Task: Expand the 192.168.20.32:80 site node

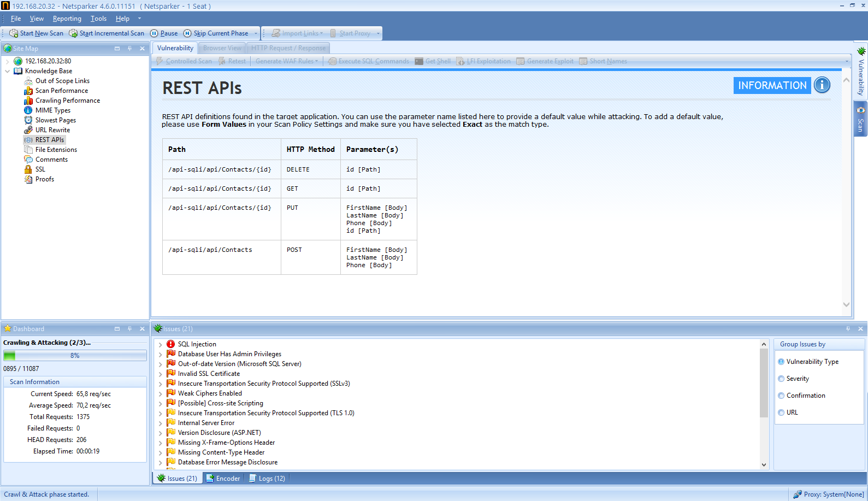Action: [7, 61]
